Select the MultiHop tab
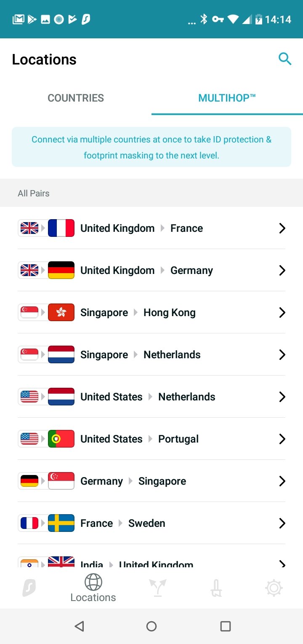This screenshot has height=644, width=303. [x=227, y=98]
